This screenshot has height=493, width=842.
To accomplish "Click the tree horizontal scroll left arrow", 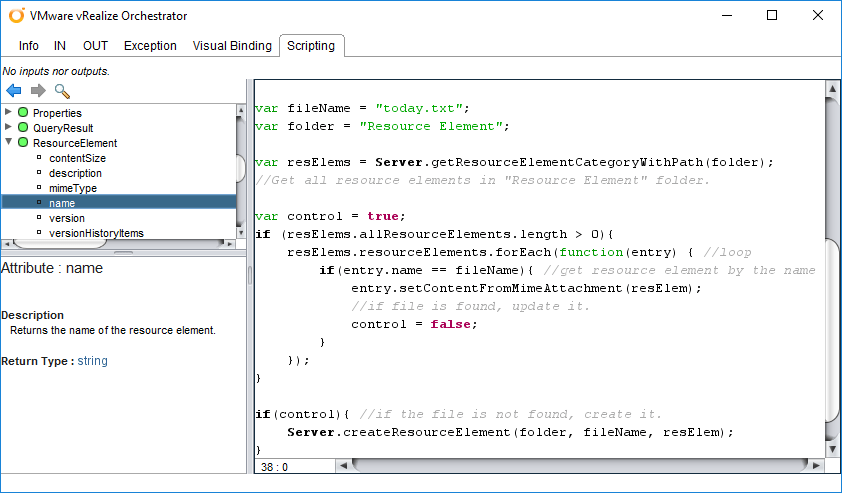I will tap(6, 244).
